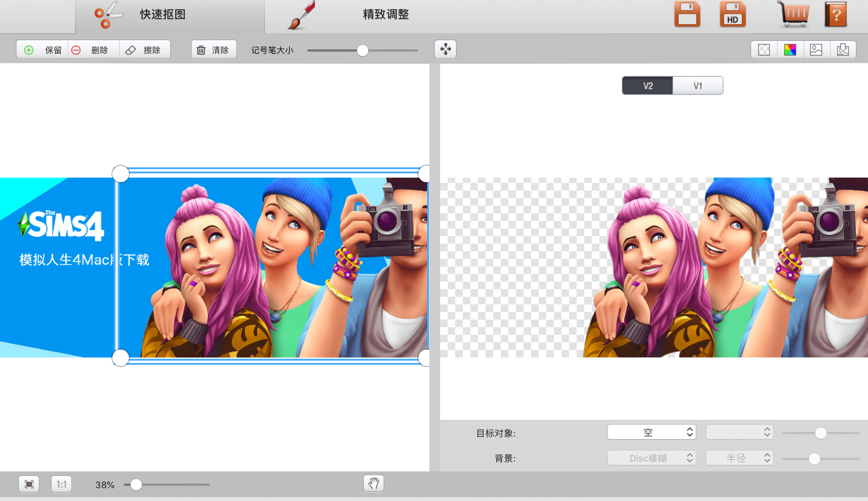Click the top-right crop handle
868x501 pixels.
coord(425,174)
